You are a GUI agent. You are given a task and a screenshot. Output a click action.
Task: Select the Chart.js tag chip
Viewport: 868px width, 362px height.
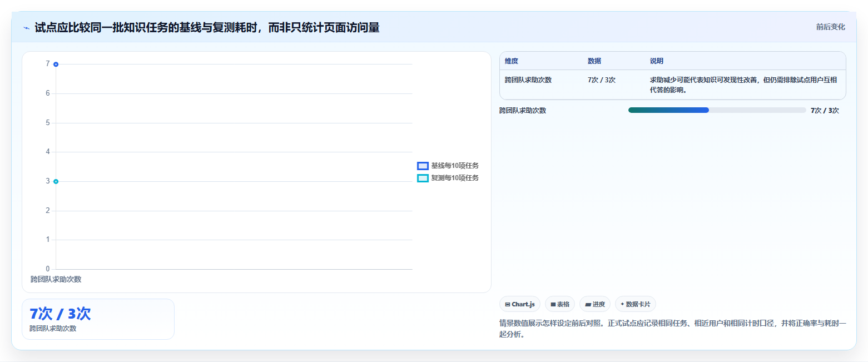click(x=520, y=304)
